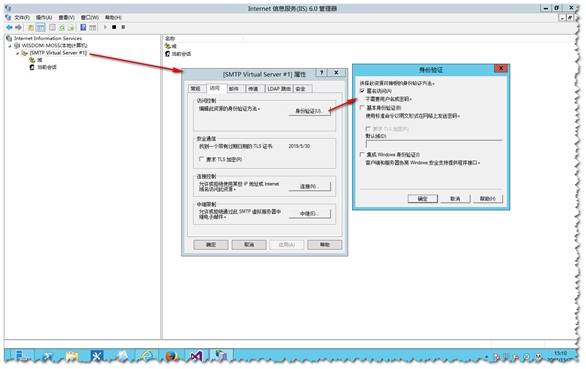This screenshot has height=369, width=586.
Task: Click the 当前会话 icon in the right list pane
Action: pyautogui.click(x=168, y=54)
